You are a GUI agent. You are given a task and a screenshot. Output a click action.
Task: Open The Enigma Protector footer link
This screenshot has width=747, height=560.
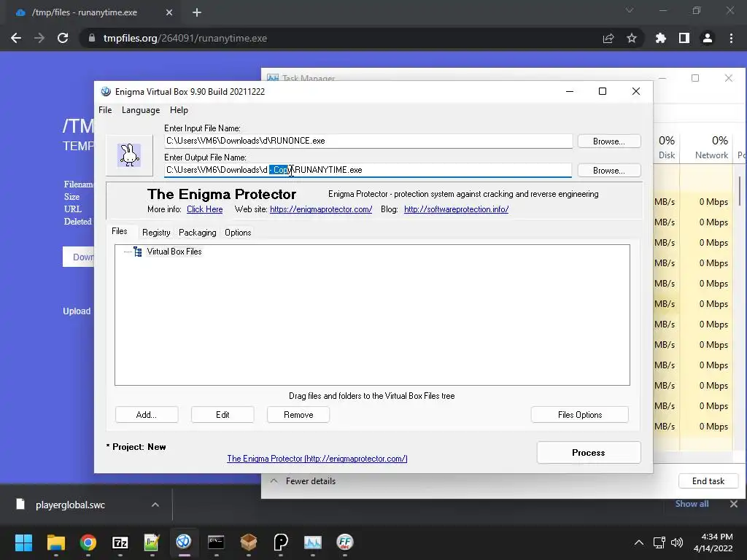click(x=317, y=459)
